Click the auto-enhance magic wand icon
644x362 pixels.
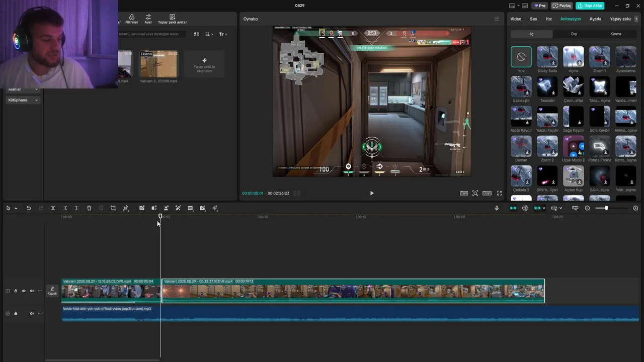[178, 208]
